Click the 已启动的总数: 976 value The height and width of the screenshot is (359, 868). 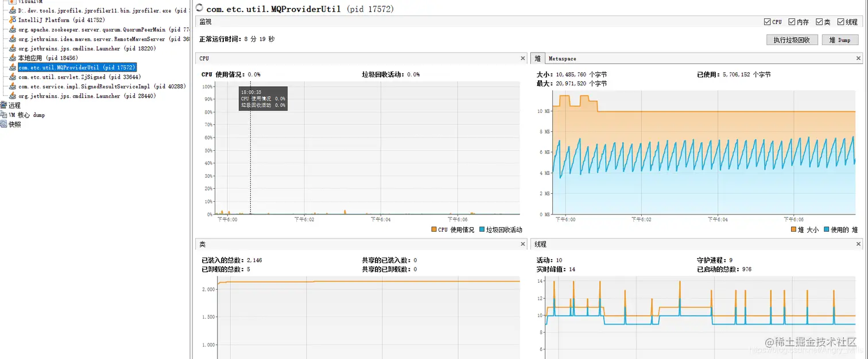pyautogui.click(x=724, y=269)
